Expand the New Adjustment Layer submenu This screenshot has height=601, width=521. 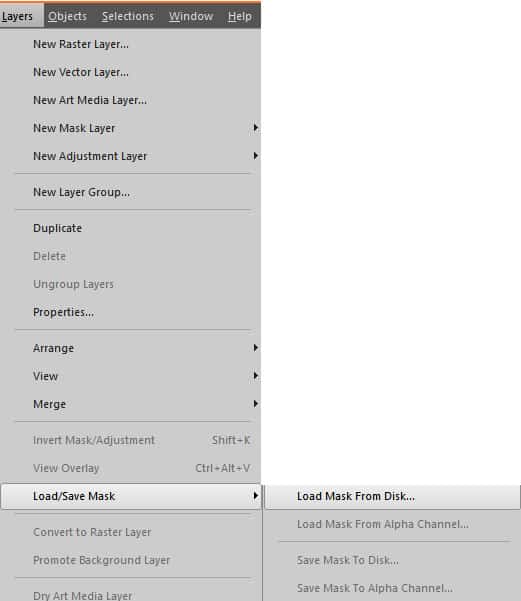pos(130,156)
